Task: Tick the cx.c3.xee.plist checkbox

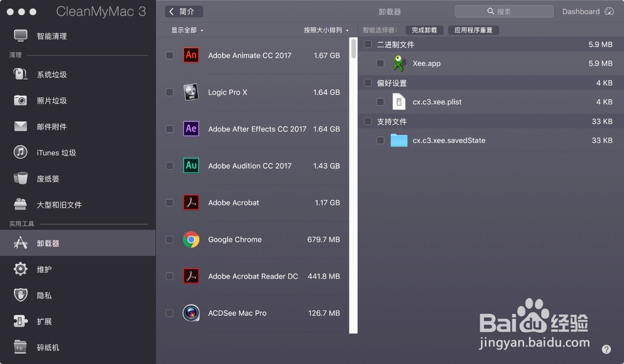Action: (381, 102)
